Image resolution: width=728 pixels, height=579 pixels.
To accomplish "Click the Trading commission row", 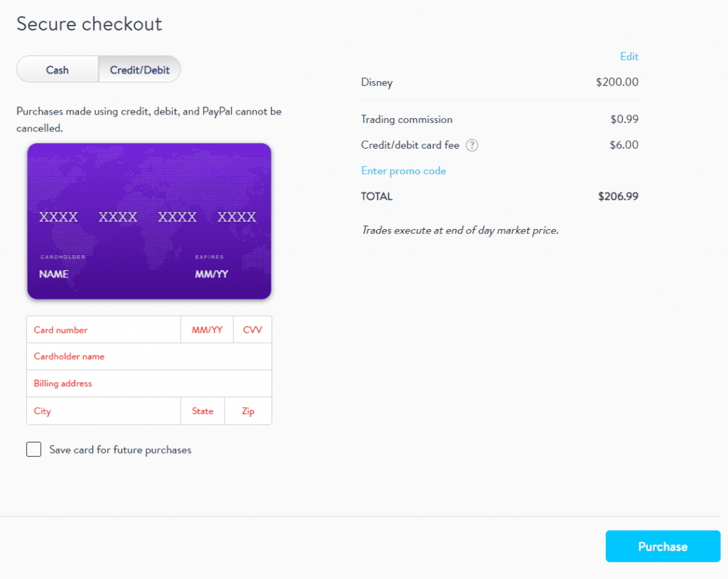I will point(500,119).
